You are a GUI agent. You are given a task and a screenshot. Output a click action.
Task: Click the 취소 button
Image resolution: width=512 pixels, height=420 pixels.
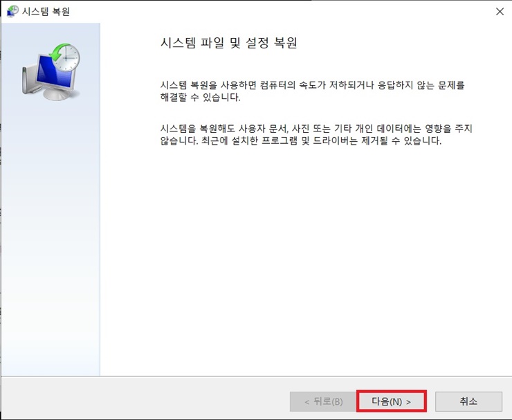pos(468,401)
